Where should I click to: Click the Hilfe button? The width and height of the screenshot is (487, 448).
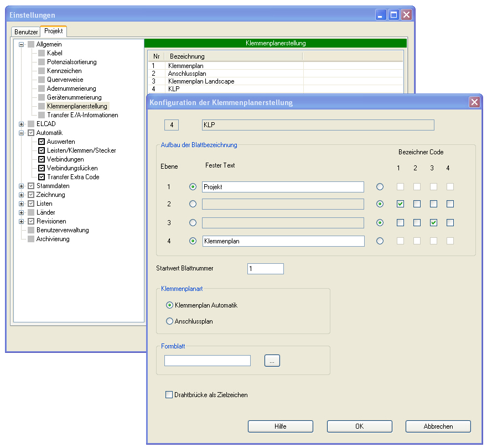tap(281, 426)
